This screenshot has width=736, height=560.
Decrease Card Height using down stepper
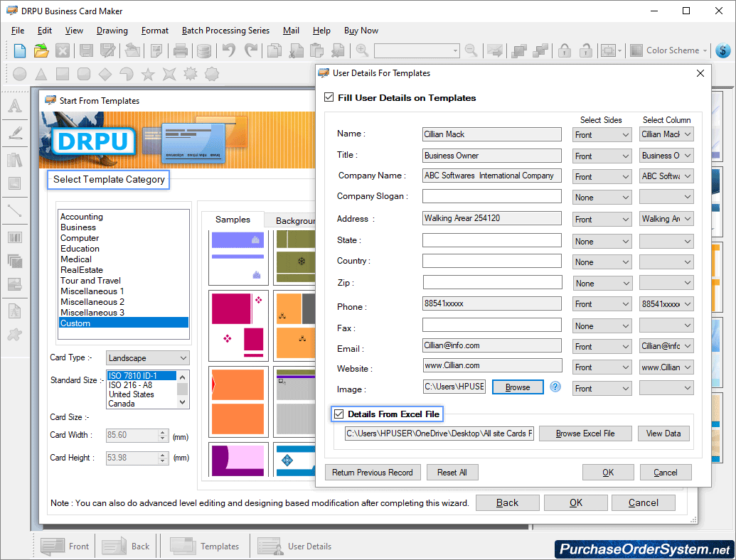(163, 461)
